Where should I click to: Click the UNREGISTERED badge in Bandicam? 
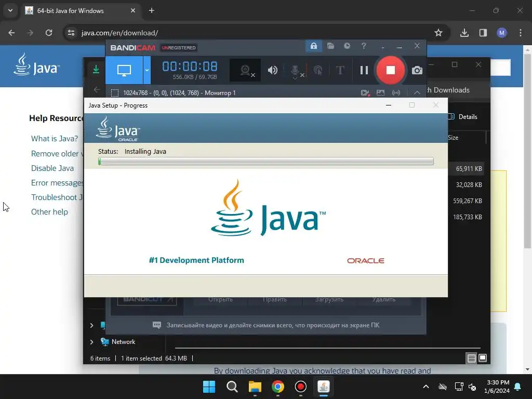(179, 48)
